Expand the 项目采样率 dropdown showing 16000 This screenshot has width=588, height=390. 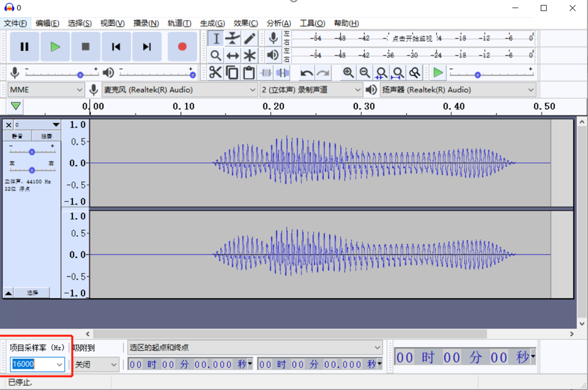click(59, 365)
